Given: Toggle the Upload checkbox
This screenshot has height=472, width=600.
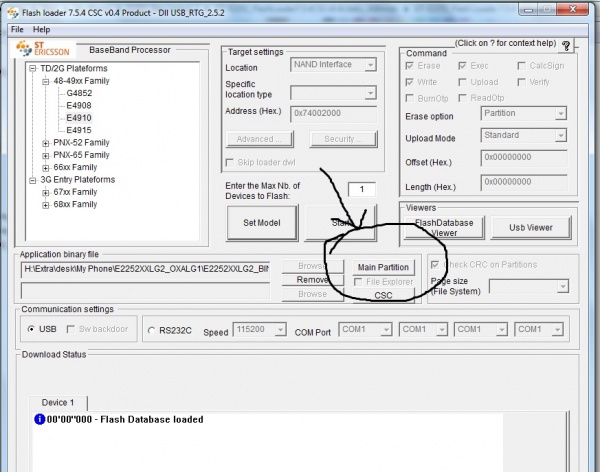Looking at the screenshot, I should pyautogui.click(x=462, y=82).
